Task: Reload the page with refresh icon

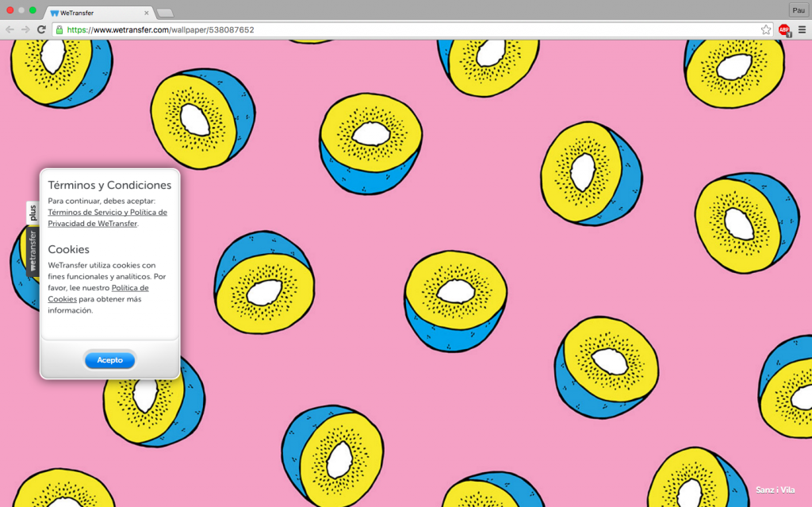Action: pos(41,29)
